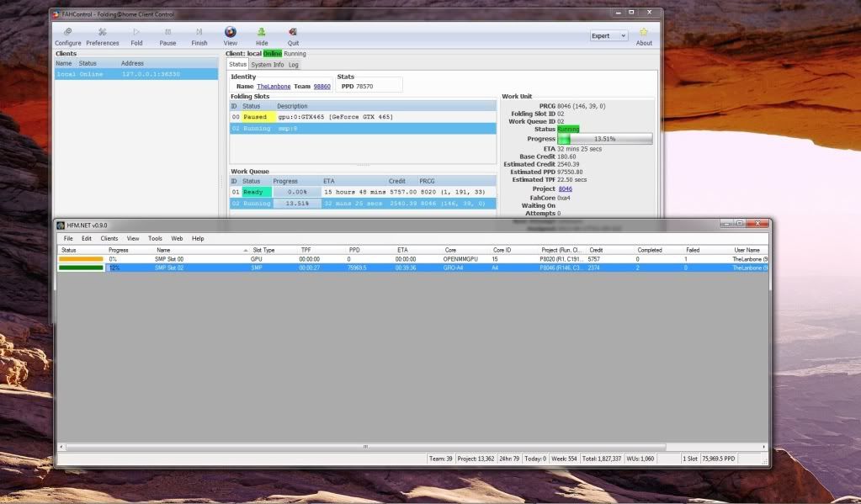Click HFM.NET horizontal scrollbar left arrow
The height and width of the screenshot is (504, 861).
pos(61,447)
